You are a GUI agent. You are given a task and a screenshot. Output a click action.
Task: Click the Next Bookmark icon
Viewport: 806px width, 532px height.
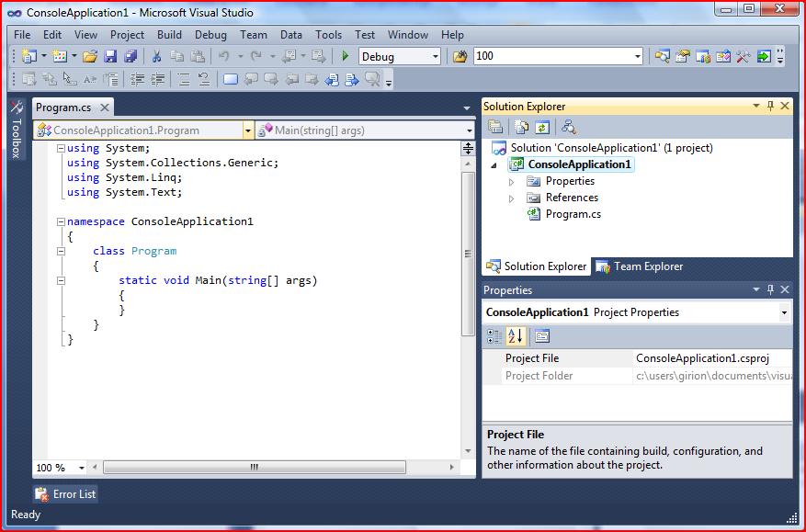click(x=271, y=79)
